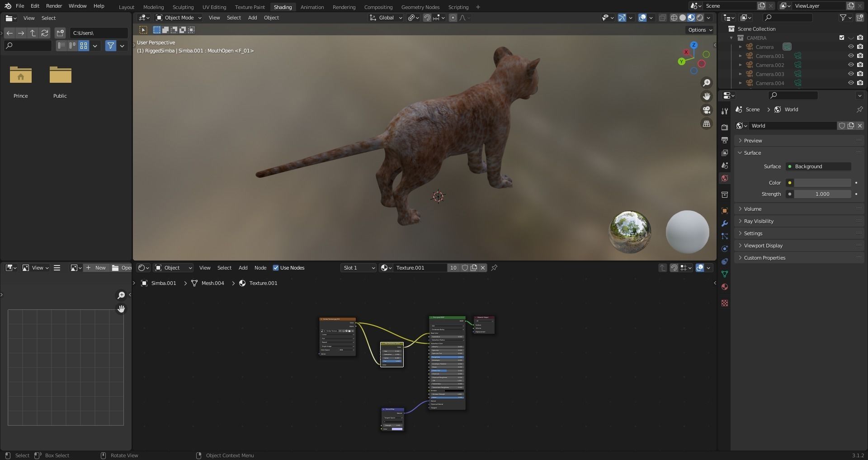Select rendered shading mode icon
The width and height of the screenshot is (868, 460).
click(700, 18)
